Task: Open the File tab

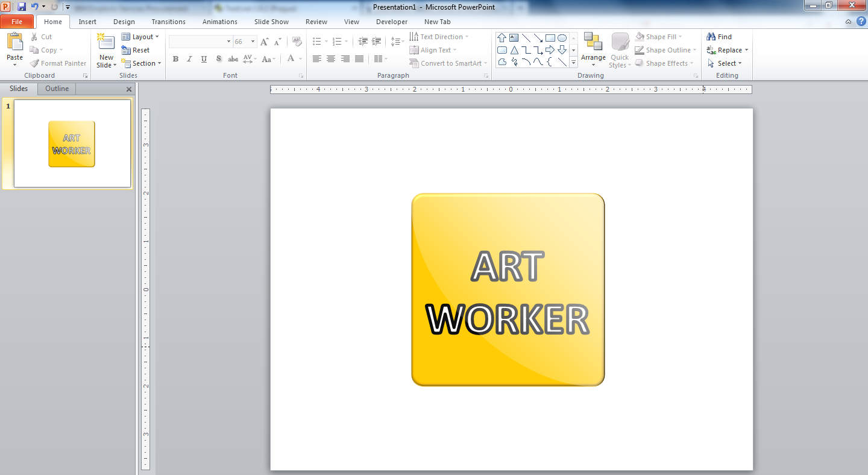Action: (x=17, y=22)
